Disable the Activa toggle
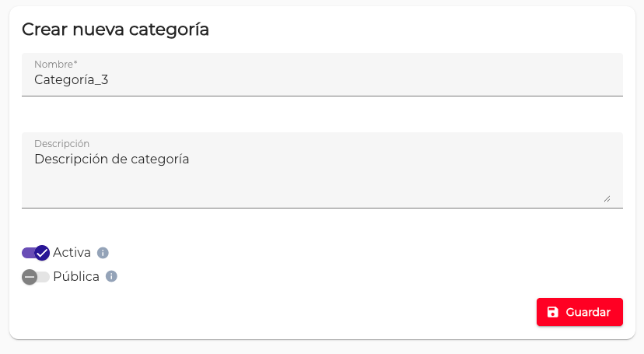 click(x=36, y=253)
